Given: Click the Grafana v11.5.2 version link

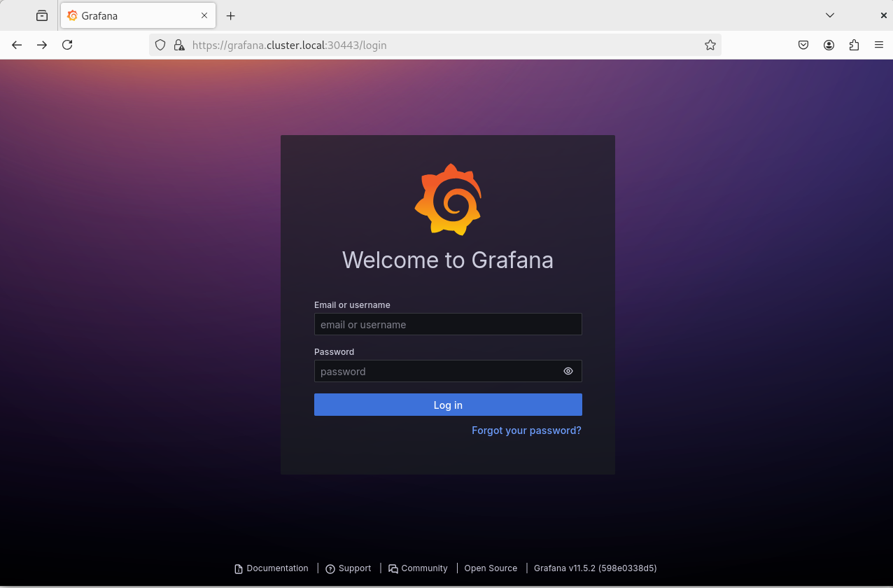Looking at the screenshot, I should point(595,568).
